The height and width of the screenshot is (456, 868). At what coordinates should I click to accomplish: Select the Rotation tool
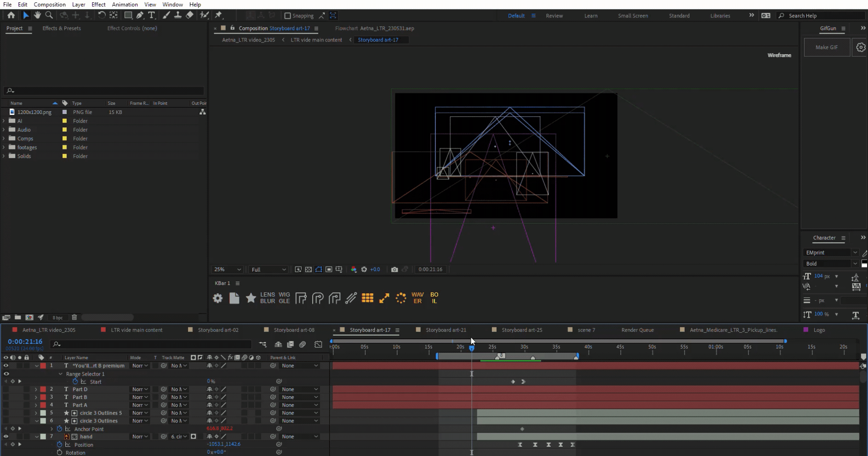tap(102, 15)
